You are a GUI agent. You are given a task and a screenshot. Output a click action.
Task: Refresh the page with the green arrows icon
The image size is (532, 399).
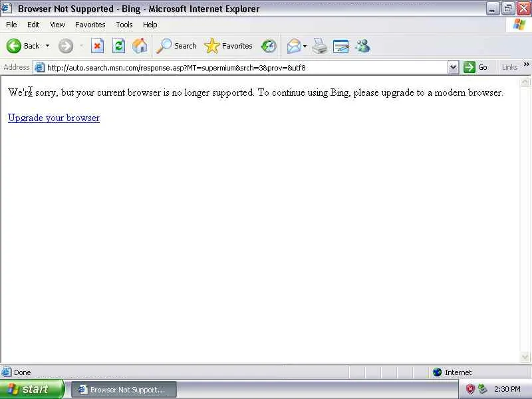click(x=119, y=46)
